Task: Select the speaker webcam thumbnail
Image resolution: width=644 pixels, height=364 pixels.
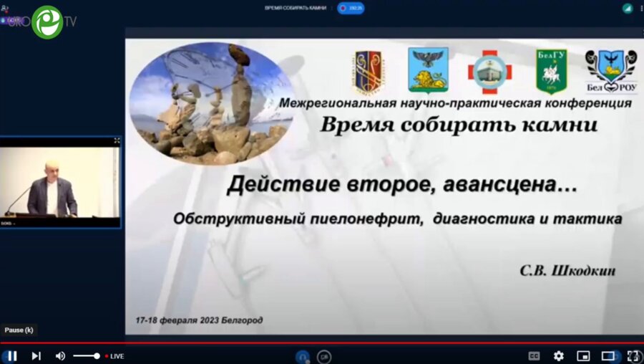Action: [60, 182]
